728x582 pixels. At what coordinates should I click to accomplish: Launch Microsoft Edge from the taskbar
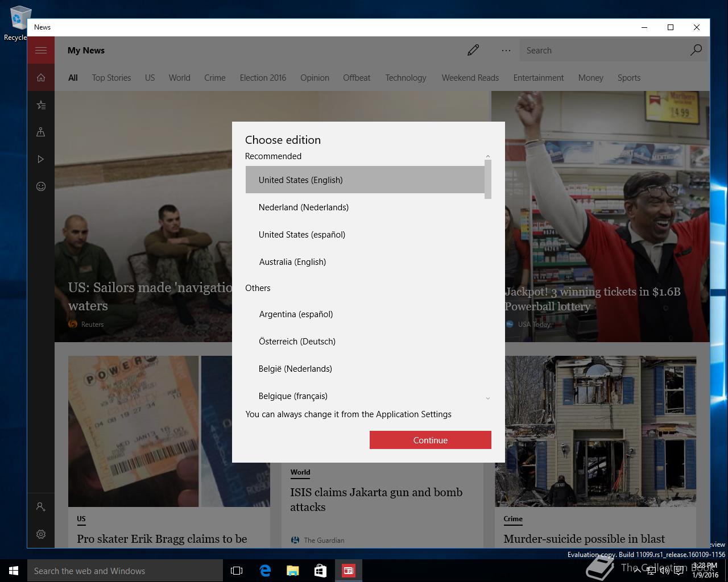(264, 571)
